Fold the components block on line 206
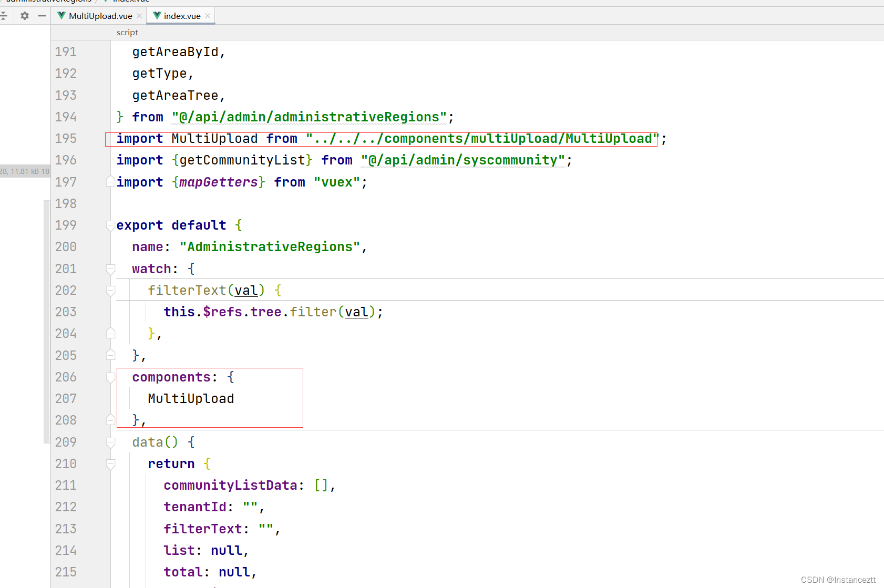Image resolution: width=884 pixels, height=588 pixels. 110,377
